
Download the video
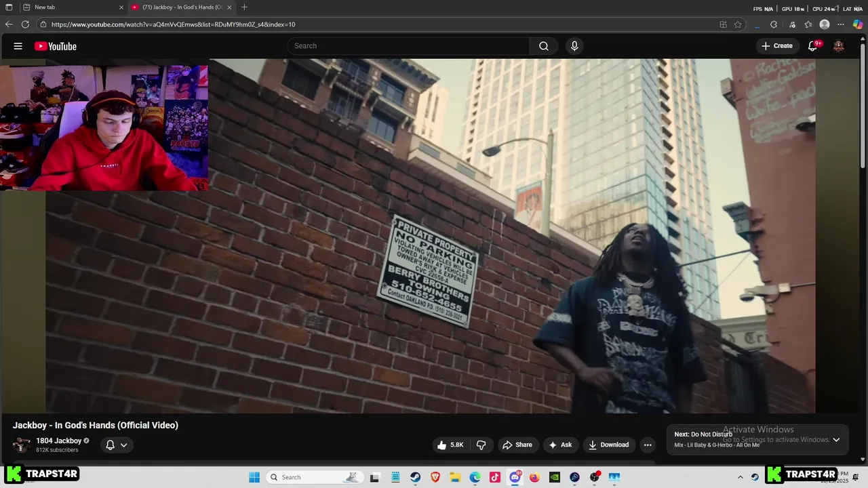(x=608, y=445)
